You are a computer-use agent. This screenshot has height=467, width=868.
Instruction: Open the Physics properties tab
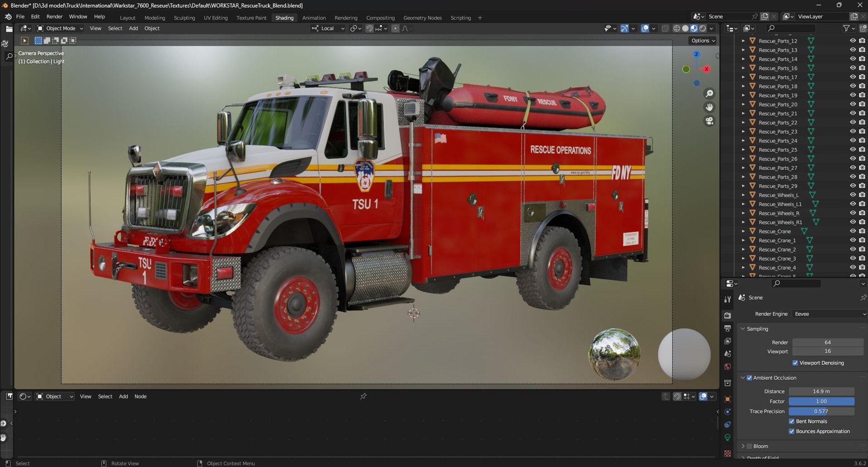727,412
